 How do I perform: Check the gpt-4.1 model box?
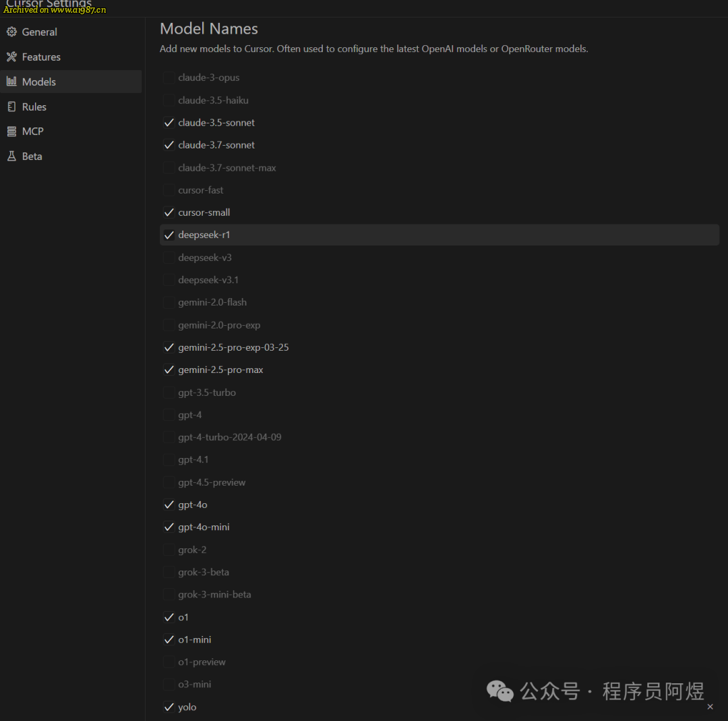pyautogui.click(x=169, y=459)
